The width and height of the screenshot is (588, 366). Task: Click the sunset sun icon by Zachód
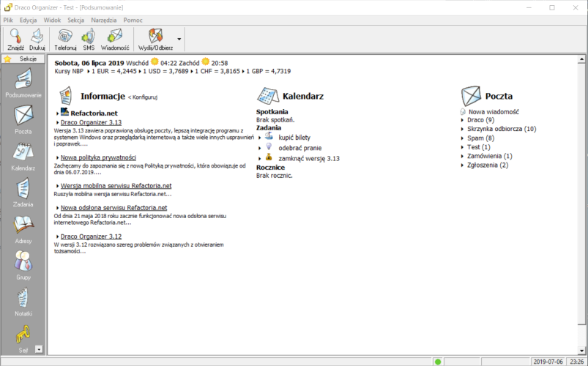click(205, 62)
